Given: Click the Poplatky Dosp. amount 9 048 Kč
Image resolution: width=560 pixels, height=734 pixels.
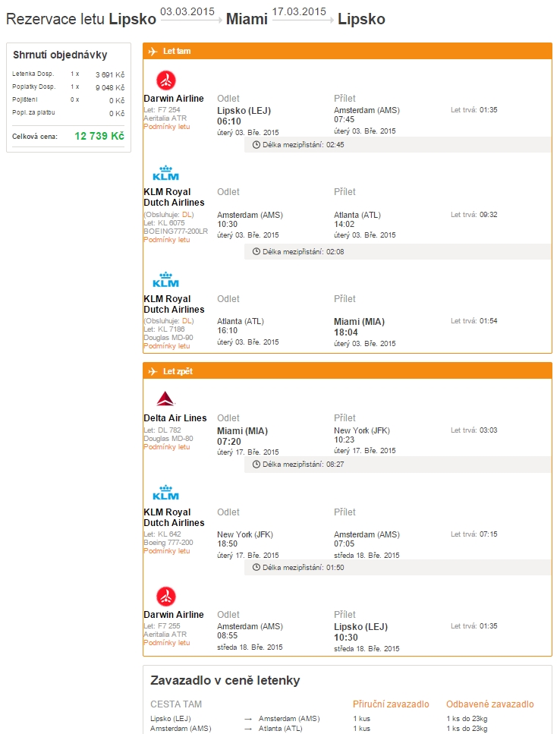Looking at the screenshot, I should (x=110, y=87).
